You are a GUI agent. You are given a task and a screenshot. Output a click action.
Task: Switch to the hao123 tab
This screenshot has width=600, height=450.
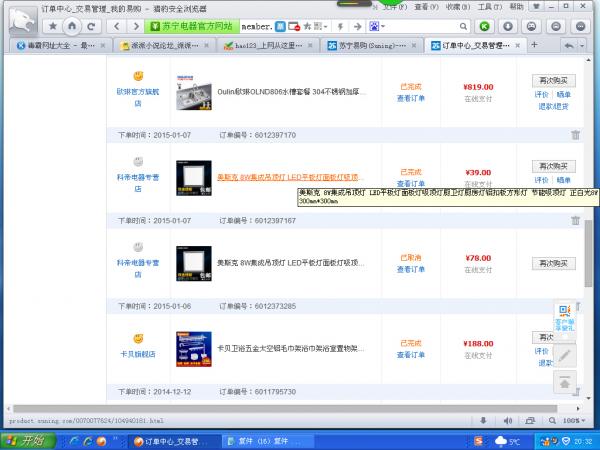268,46
